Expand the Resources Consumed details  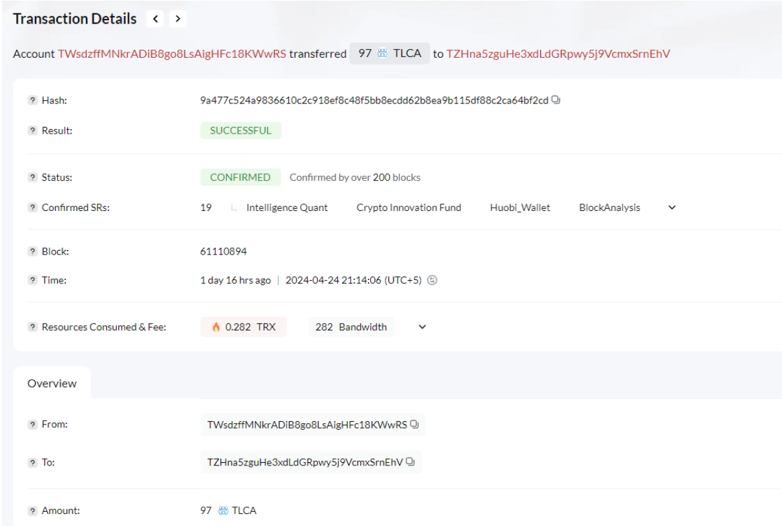click(x=422, y=327)
